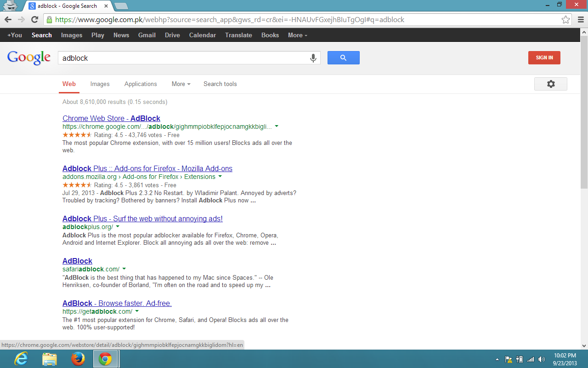Reload the current page

(34, 20)
